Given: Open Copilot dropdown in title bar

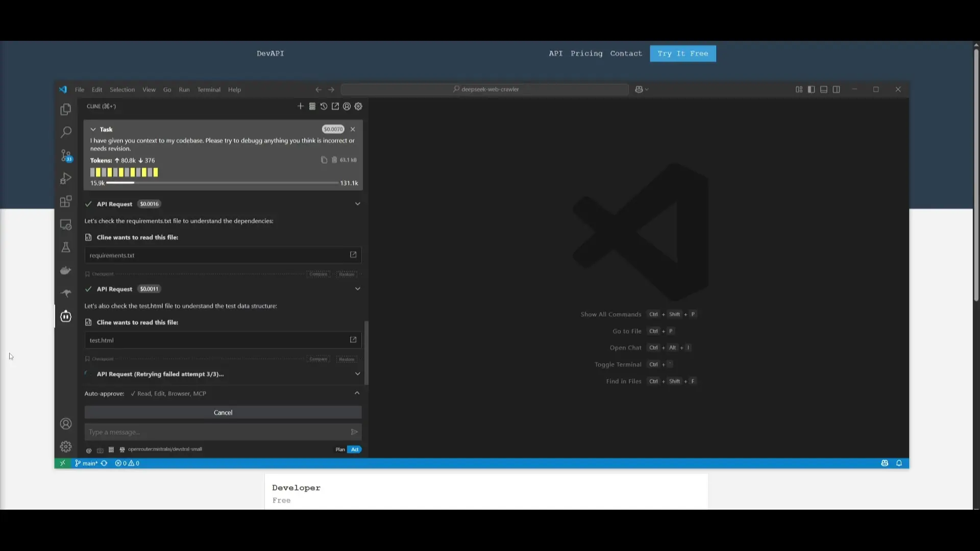Looking at the screenshot, I should click(642, 90).
